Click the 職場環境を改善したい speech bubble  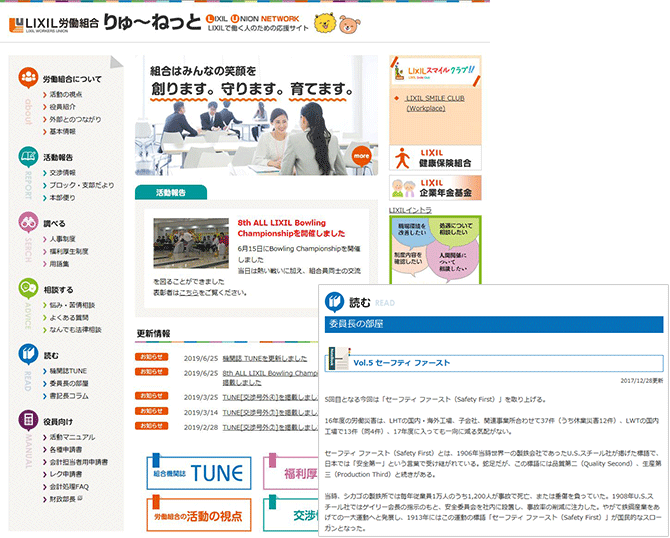click(411, 230)
